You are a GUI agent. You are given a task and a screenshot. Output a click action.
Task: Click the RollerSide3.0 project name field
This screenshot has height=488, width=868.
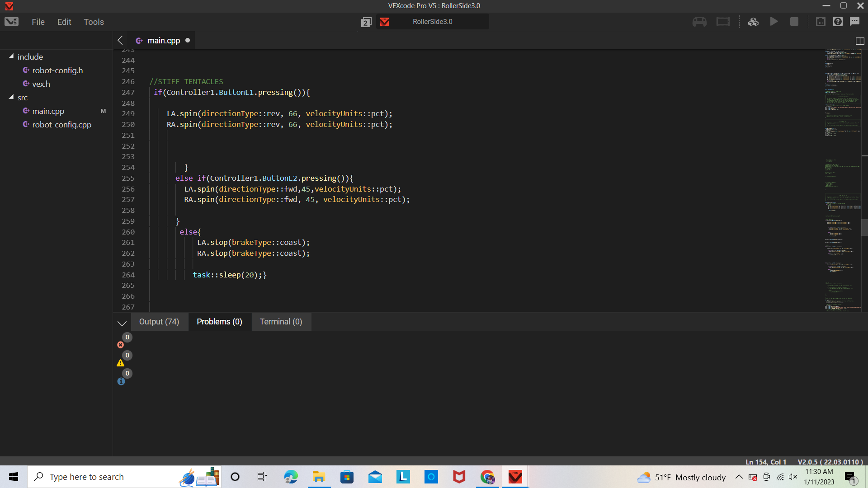pyautogui.click(x=432, y=22)
